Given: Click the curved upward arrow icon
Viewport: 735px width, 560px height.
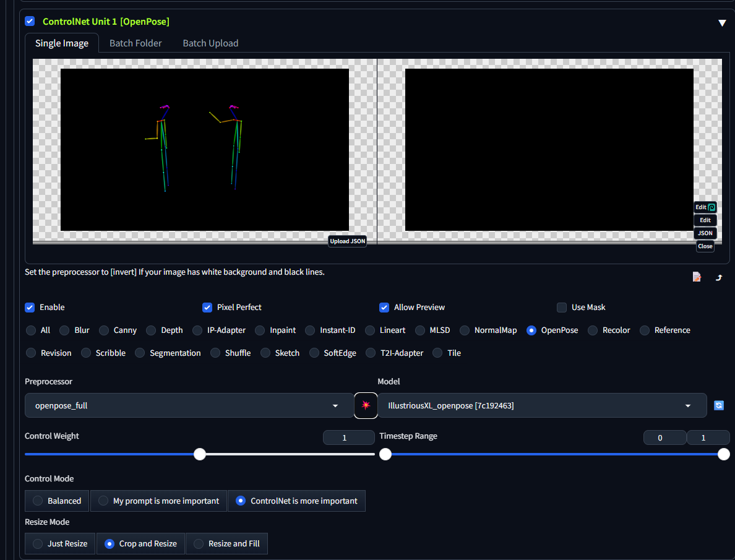Looking at the screenshot, I should tap(719, 277).
